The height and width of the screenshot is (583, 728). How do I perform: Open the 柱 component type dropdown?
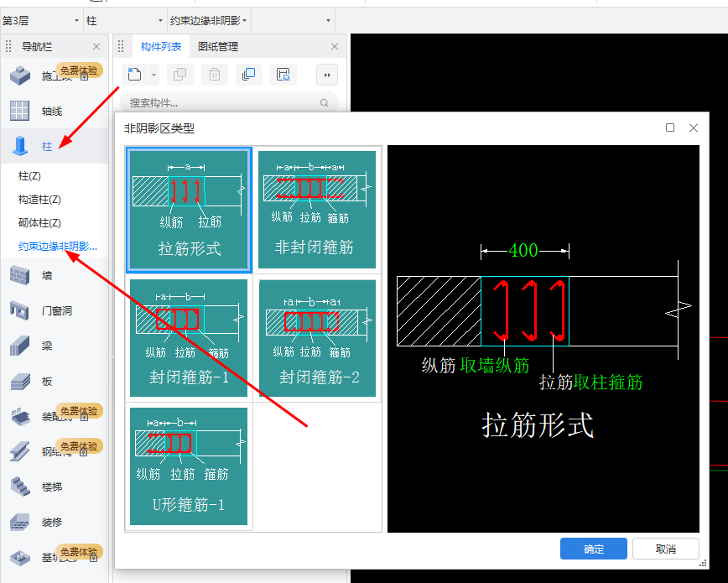click(x=124, y=20)
